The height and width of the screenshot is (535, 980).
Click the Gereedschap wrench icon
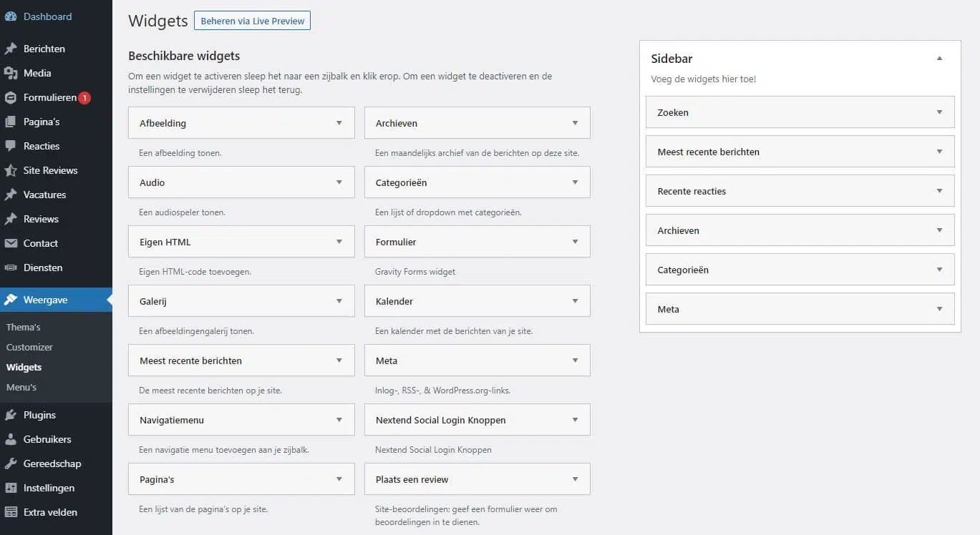[11, 463]
